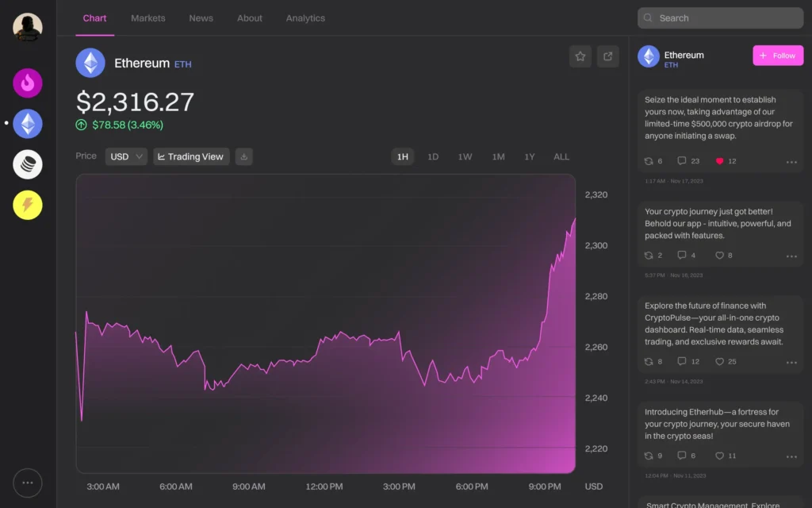Image resolution: width=812 pixels, height=508 pixels.
Task: Open the pink flame trending icon
Action: pyautogui.click(x=28, y=83)
